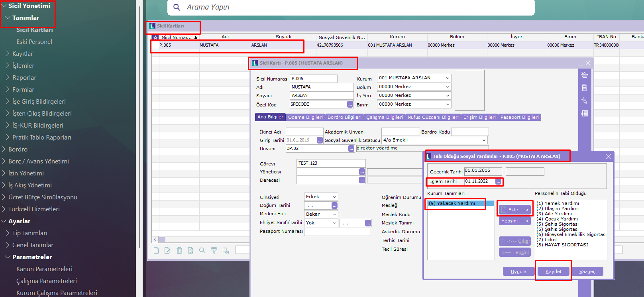Screen dimensions: 644x297
Task: Open the Giriş Tarihi date picker button
Action: (x=320, y=140)
